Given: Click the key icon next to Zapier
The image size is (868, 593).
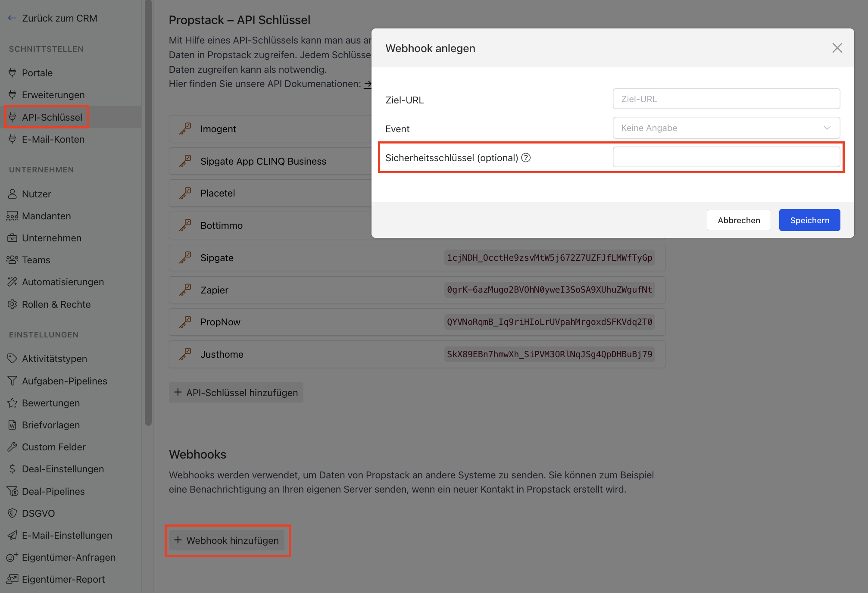Looking at the screenshot, I should tap(185, 290).
